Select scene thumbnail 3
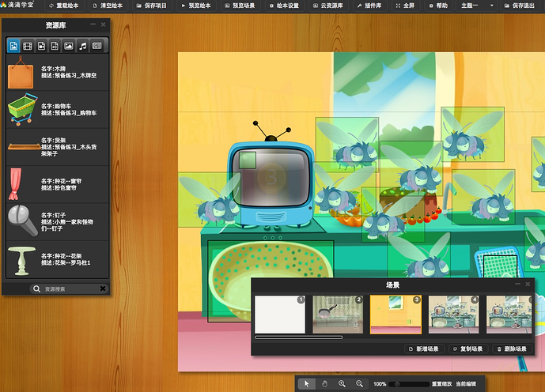 (396, 315)
